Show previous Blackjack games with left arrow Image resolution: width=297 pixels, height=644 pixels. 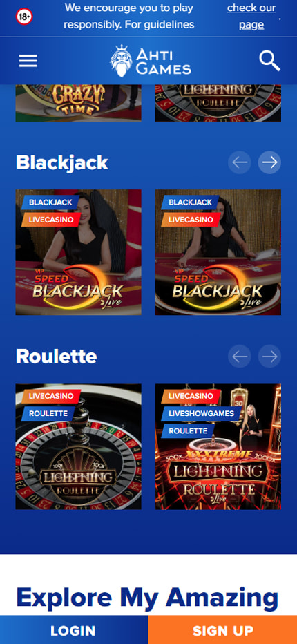240,162
